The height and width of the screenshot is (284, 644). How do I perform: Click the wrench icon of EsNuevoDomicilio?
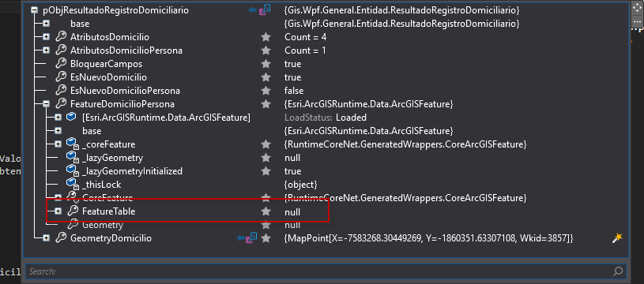click(61, 77)
